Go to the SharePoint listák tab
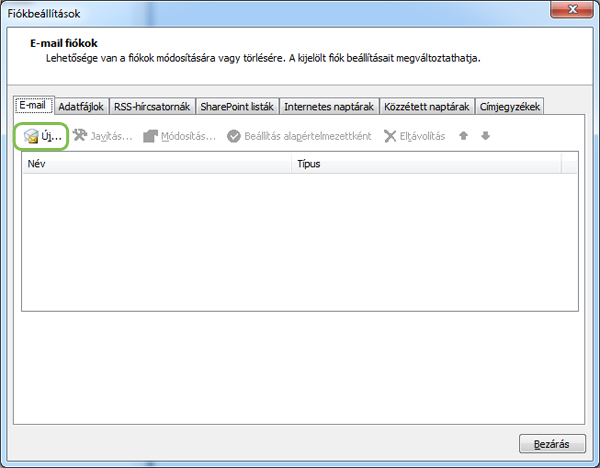Image resolution: width=600 pixels, height=468 pixels. click(x=238, y=107)
